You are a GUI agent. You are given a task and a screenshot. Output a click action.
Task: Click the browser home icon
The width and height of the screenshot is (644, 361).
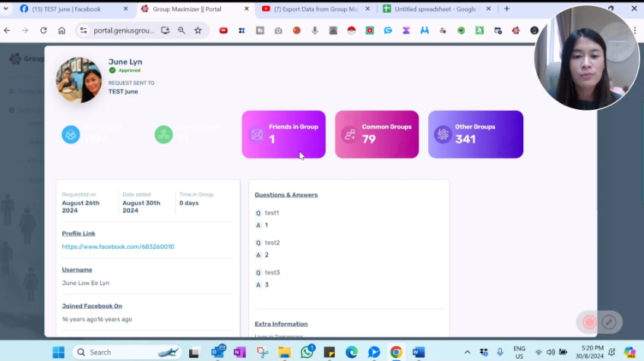[x=62, y=30]
